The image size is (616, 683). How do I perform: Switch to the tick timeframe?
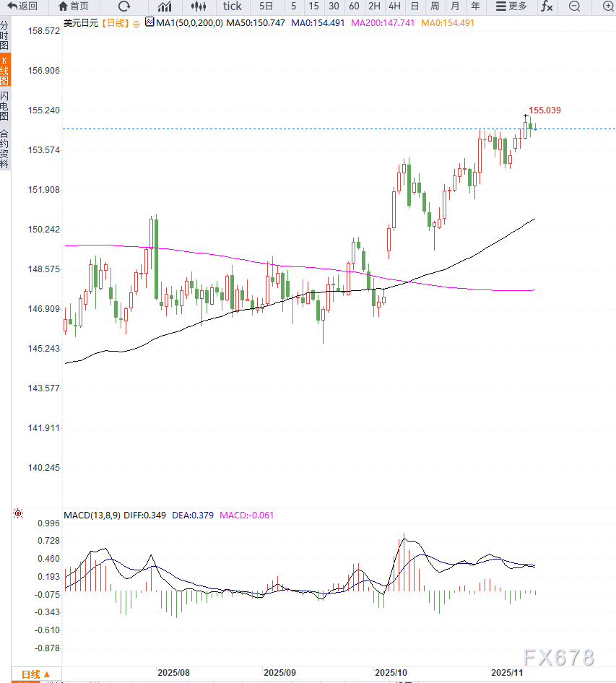click(x=233, y=6)
